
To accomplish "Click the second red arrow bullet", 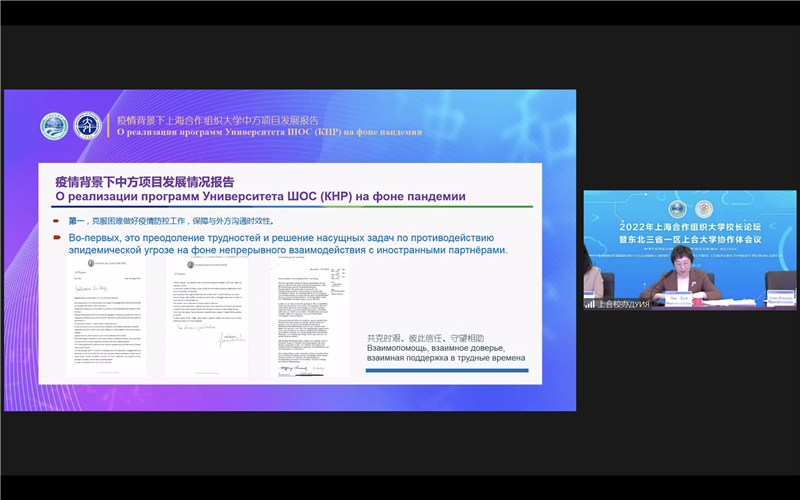I will [x=58, y=239].
